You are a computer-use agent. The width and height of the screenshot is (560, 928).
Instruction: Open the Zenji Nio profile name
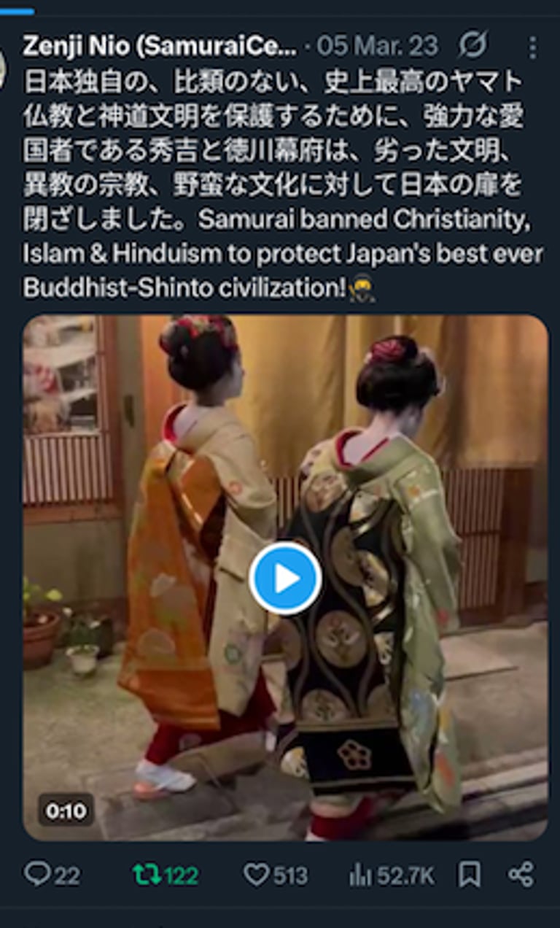[160, 46]
